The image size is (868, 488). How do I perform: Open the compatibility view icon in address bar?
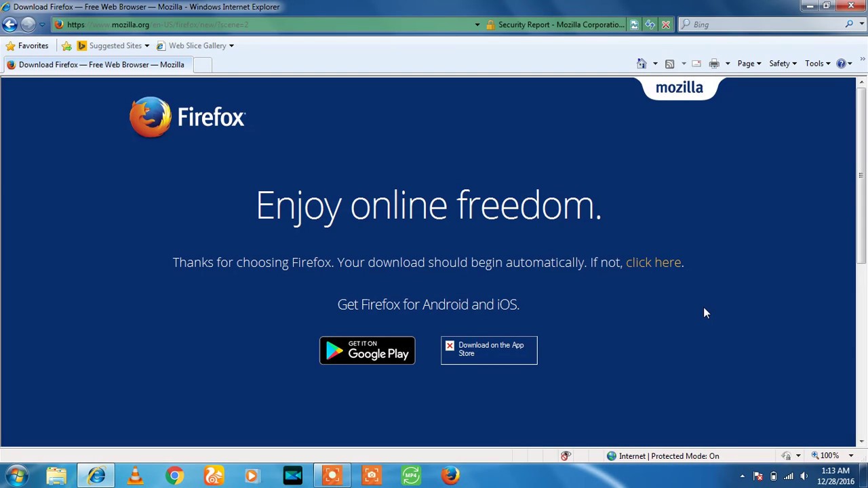(634, 24)
